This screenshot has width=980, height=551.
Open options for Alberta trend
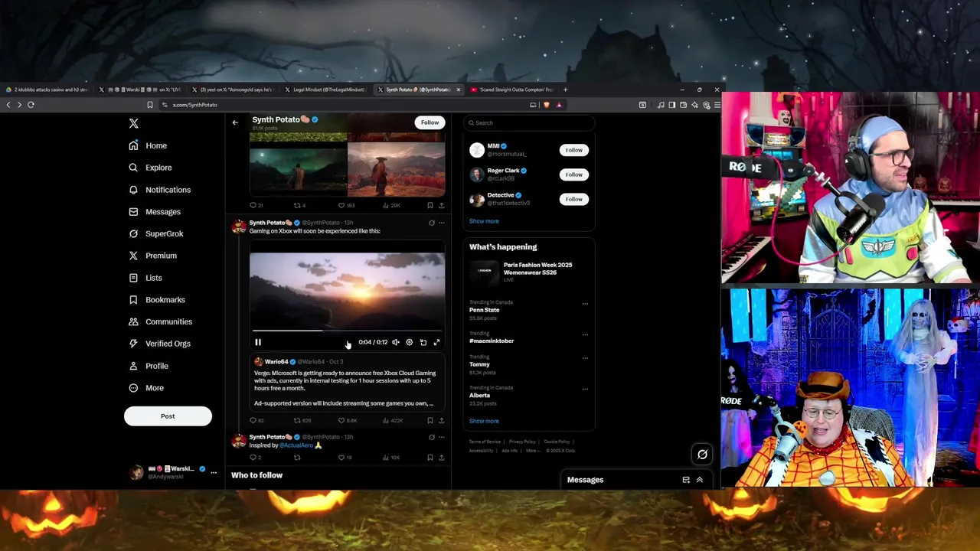pyautogui.click(x=585, y=389)
